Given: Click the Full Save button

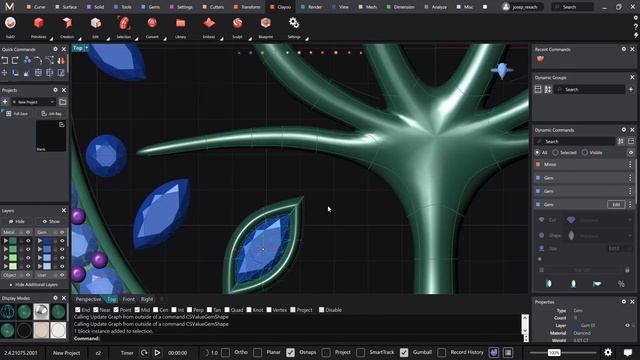Looking at the screenshot, I should click(17, 113).
